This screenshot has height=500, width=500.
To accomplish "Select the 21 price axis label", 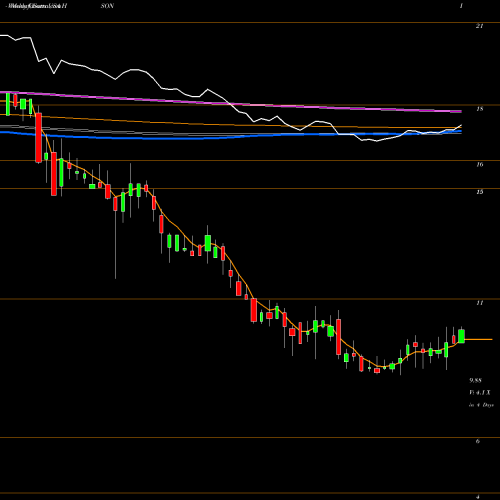I will 479,26.
